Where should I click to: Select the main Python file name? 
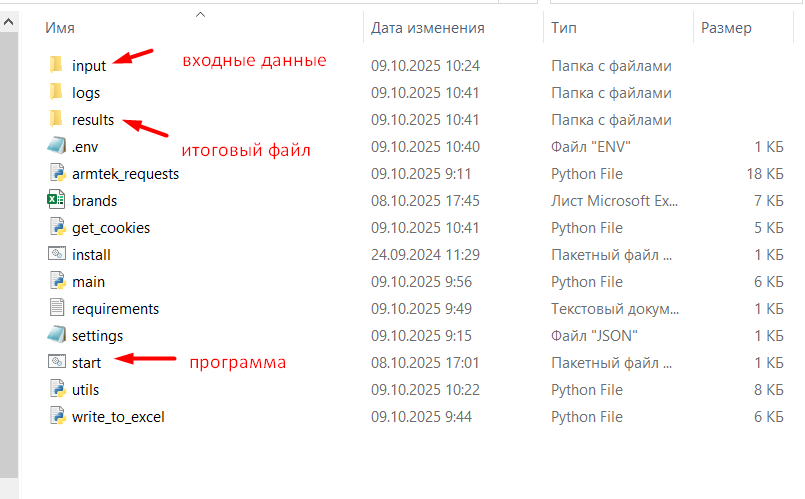(x=88, y=282)
